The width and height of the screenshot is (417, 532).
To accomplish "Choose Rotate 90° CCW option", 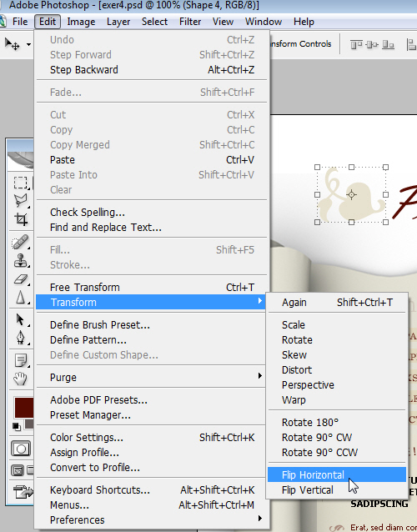I will [337, 452].
